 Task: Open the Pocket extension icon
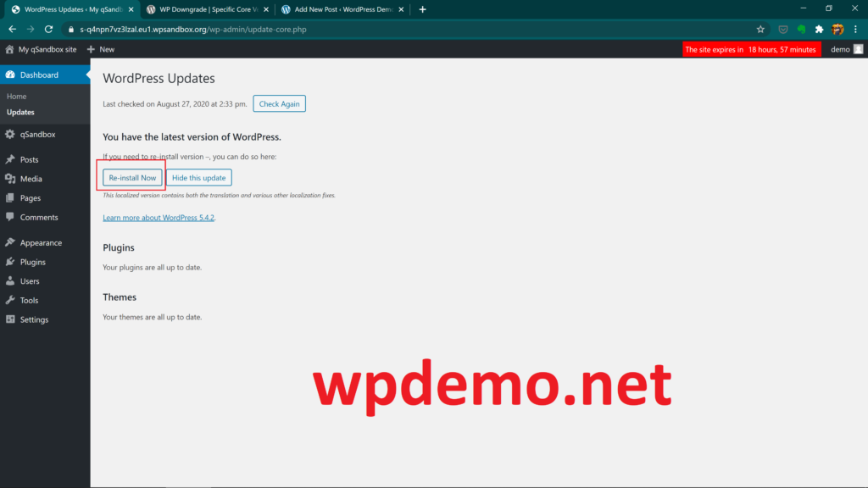(782, 30)
